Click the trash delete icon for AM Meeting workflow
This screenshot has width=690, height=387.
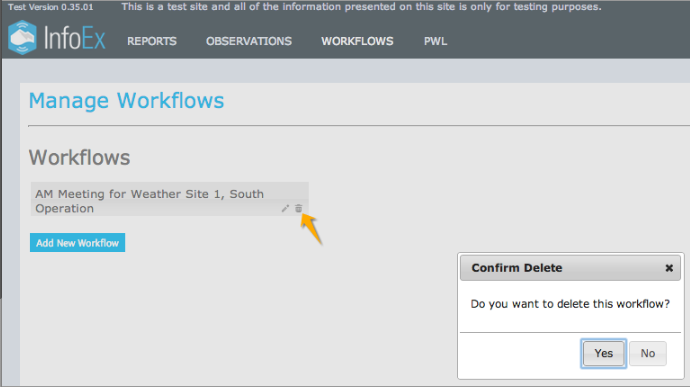299,208
